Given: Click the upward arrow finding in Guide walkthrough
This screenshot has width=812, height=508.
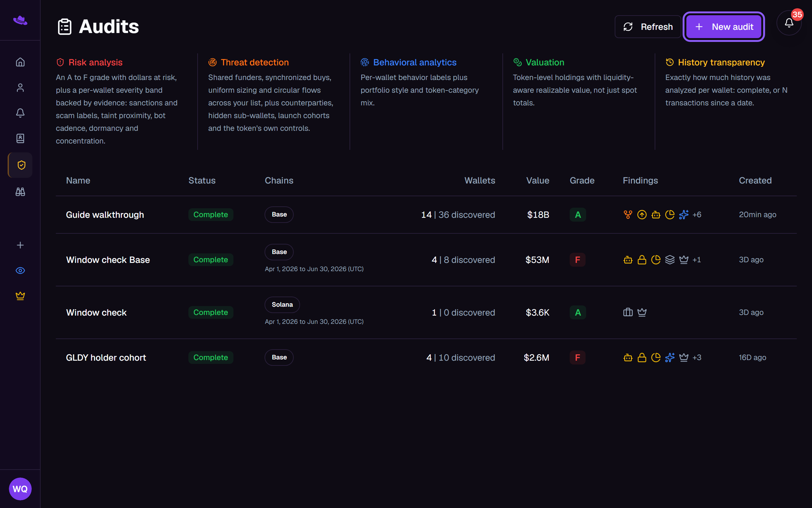Looking at the screenshot, I should point(642,214).
